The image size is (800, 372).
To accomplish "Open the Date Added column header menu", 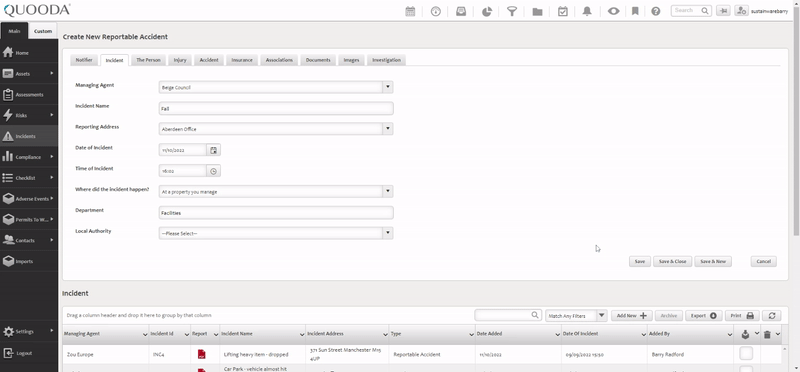I will [x=558, y=334].
